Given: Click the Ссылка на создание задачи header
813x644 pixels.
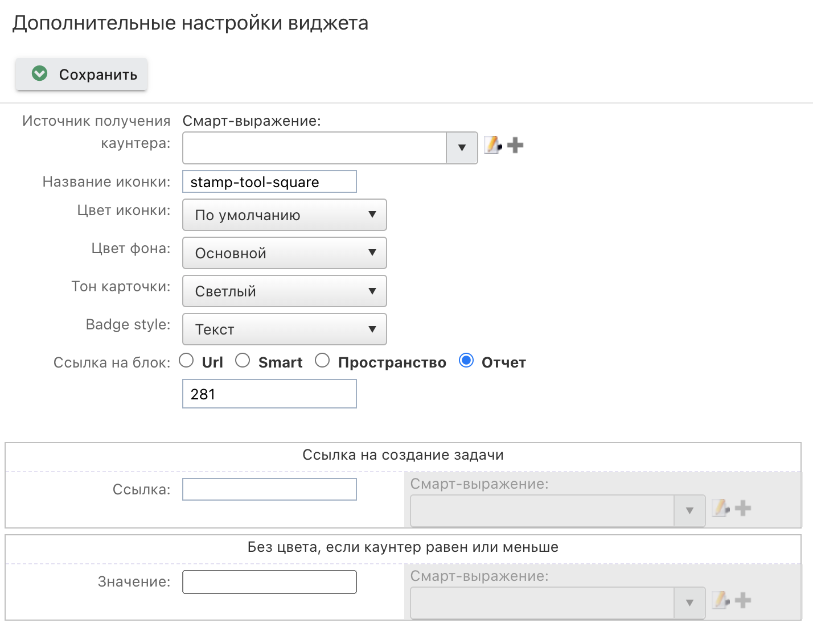Looking at the screenshot, I should [403, 455].
